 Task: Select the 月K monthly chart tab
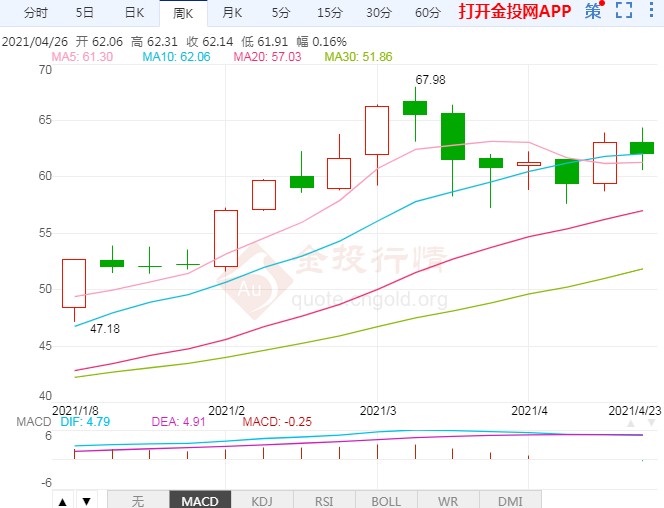(x=232, y=13)
